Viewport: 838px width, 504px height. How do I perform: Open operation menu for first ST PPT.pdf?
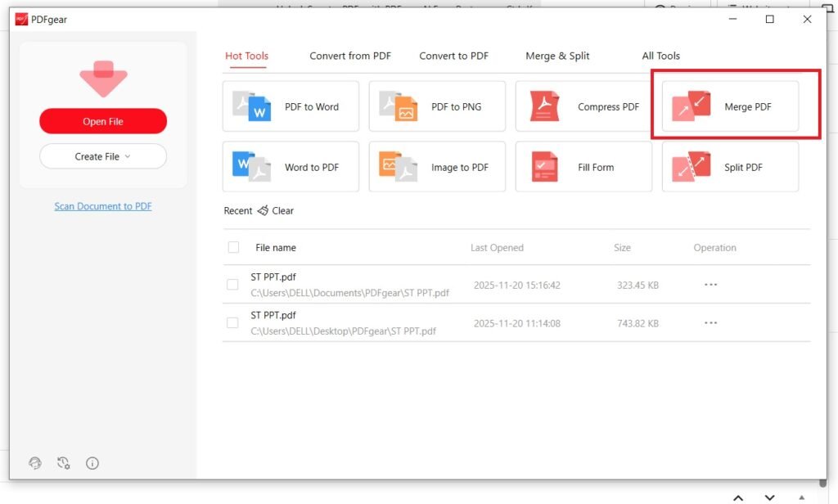click(710, 285)
